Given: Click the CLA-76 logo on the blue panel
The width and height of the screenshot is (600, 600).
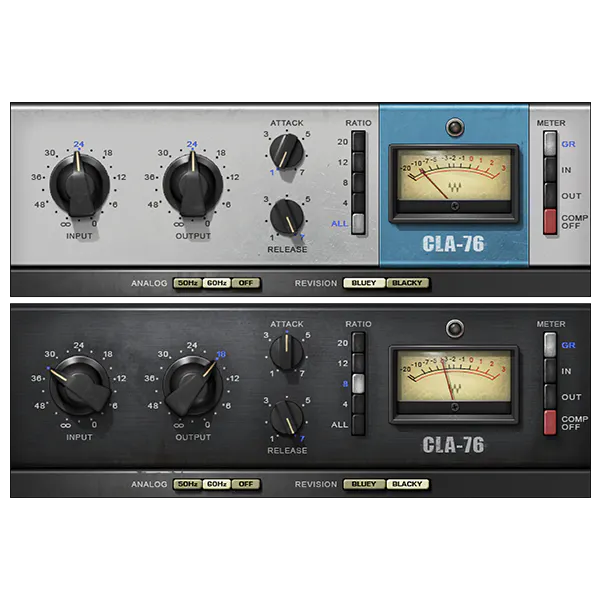Looking at the screenshot, I should (453, 244).
